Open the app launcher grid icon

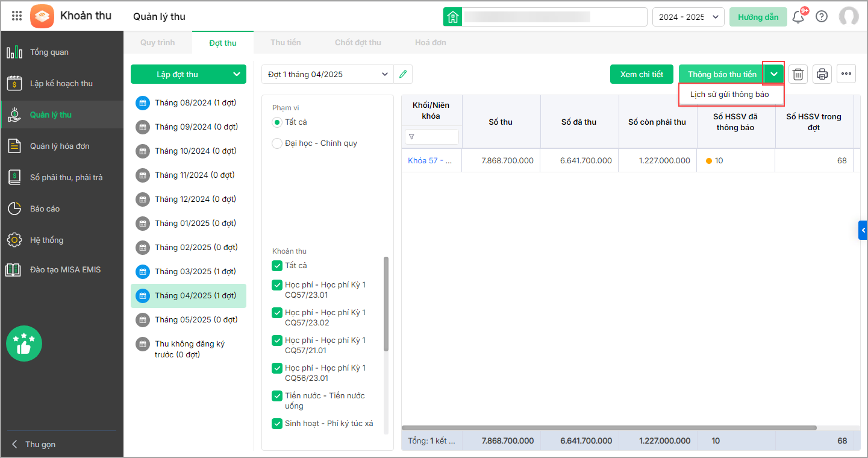pos(17,16)
